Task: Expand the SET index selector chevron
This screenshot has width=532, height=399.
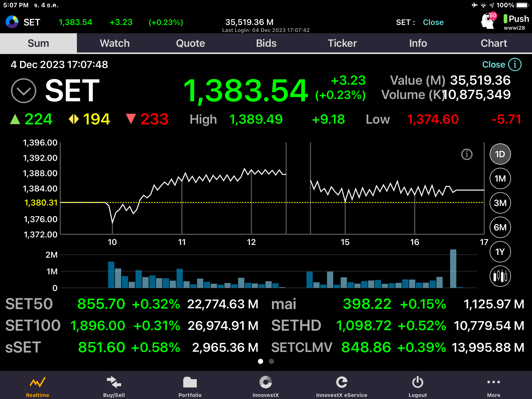Action: pos(24,91)
